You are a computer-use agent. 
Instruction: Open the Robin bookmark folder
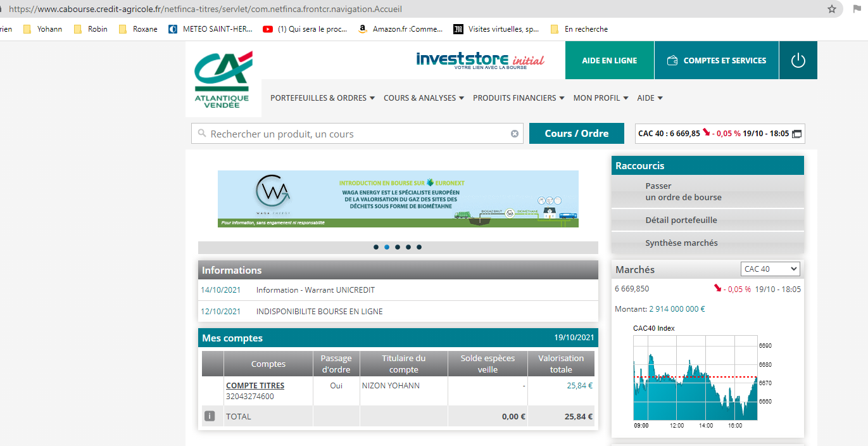[x=91, y=29]
